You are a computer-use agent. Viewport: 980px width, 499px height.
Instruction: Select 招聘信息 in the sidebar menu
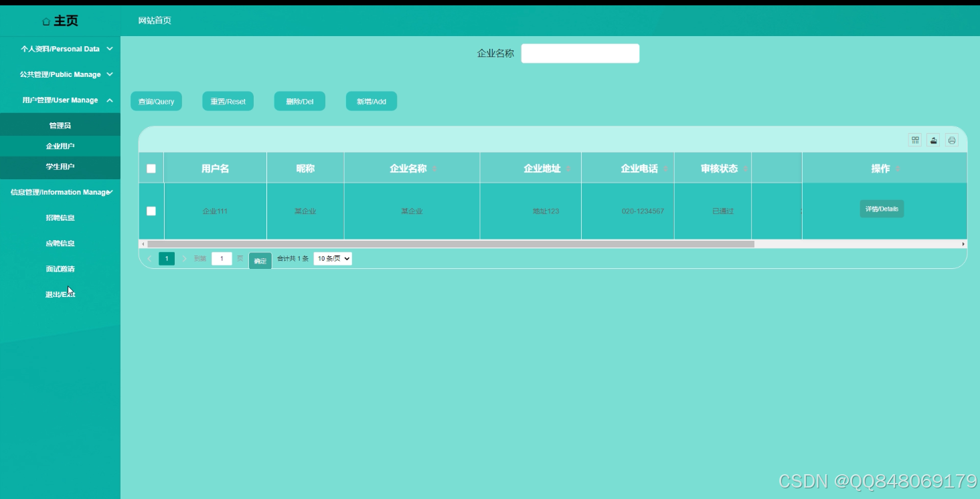point(60,217)
